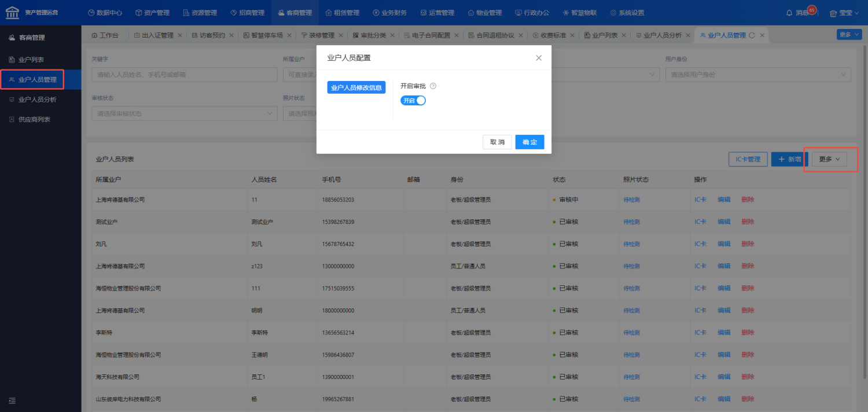Viewport: 868px width, 412px height.
Task: Select 供应商列表 in the left sidebar
Action: [x=34, y=119]
